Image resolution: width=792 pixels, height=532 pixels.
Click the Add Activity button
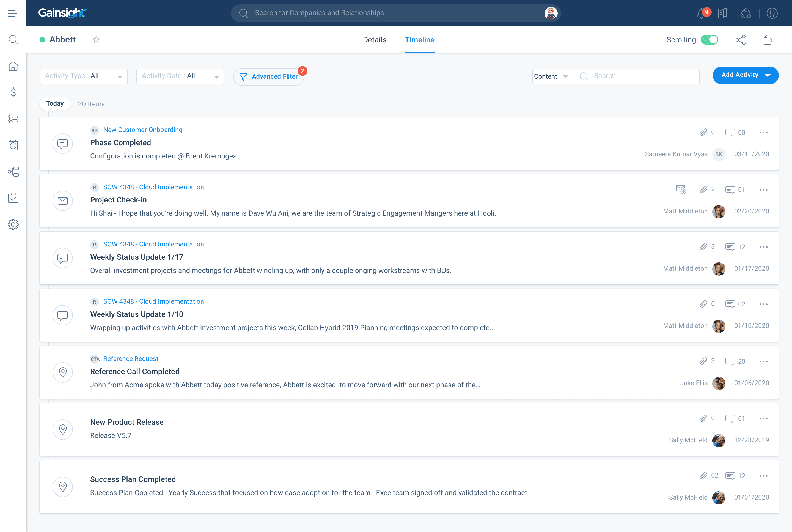point(740,75)
